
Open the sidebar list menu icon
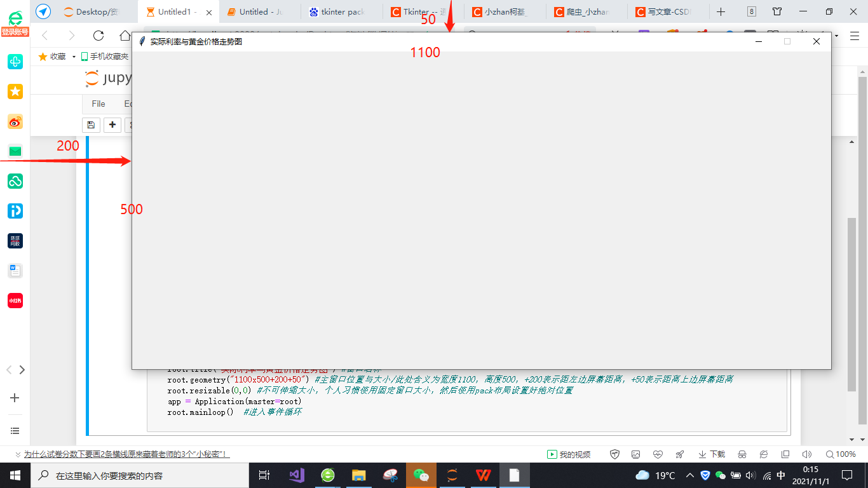(15, 431)
